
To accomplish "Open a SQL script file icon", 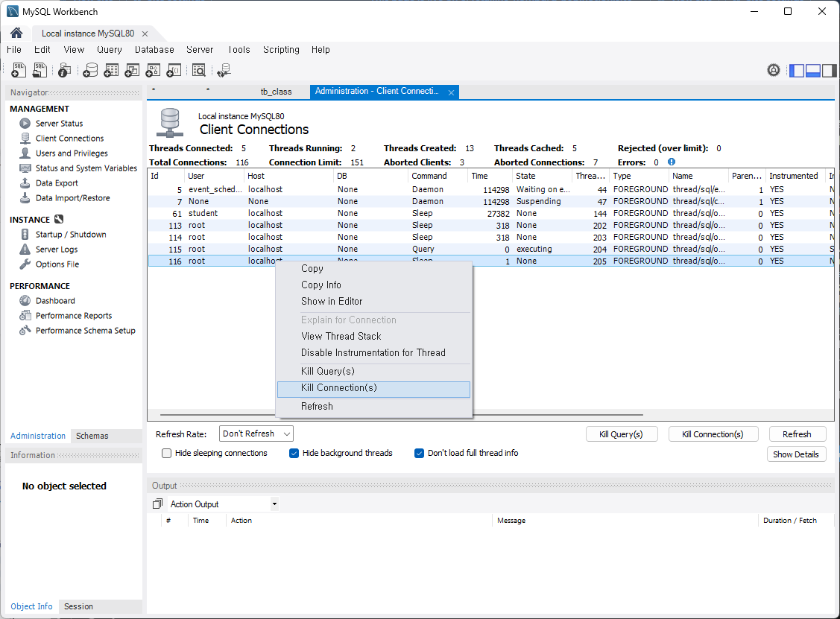I will coord(40,70).
